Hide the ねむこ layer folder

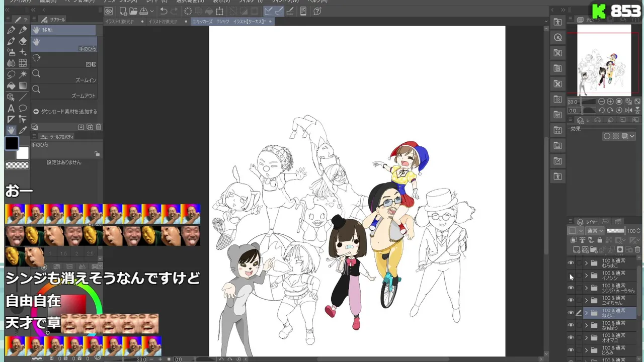click(571, 313)
